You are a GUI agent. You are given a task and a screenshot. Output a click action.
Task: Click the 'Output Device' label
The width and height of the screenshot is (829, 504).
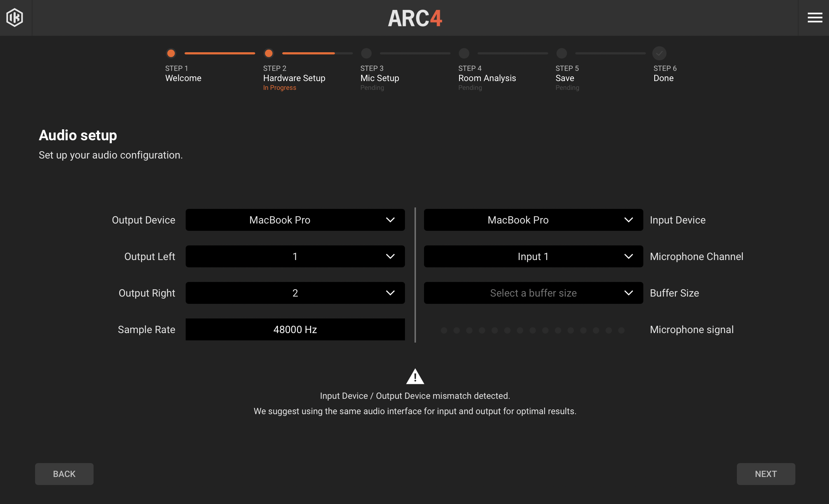pyautogui.click(x=143, y=220)
